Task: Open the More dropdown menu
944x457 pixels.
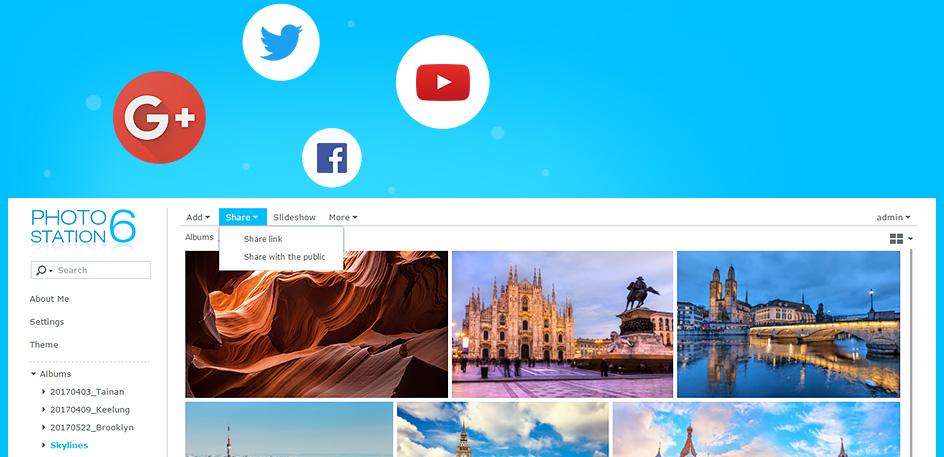Action: pos(342,217)
